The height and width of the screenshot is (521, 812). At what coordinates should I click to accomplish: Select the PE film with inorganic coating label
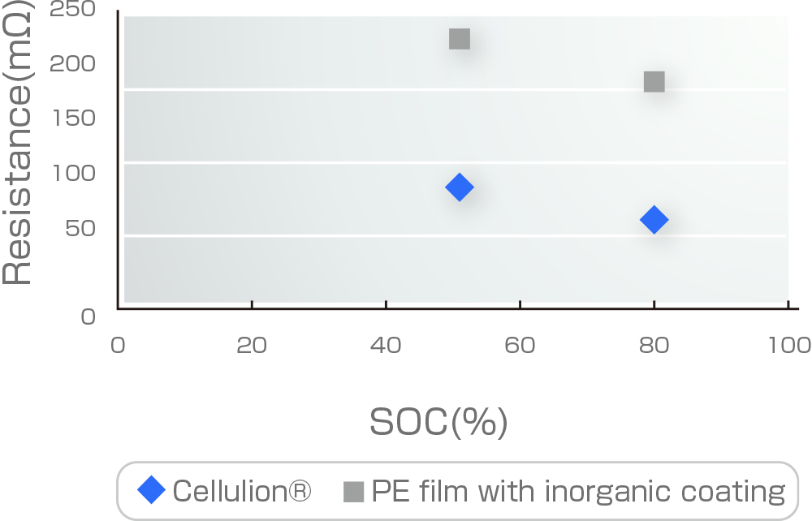click(x=578, y=492)
